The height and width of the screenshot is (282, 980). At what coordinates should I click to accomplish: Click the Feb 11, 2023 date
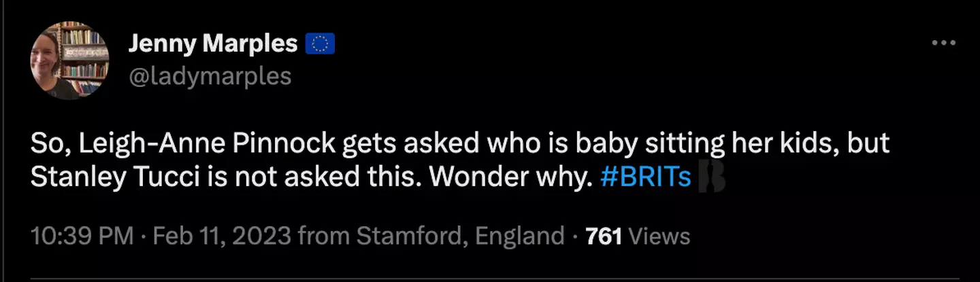click(x=222, y=236)
